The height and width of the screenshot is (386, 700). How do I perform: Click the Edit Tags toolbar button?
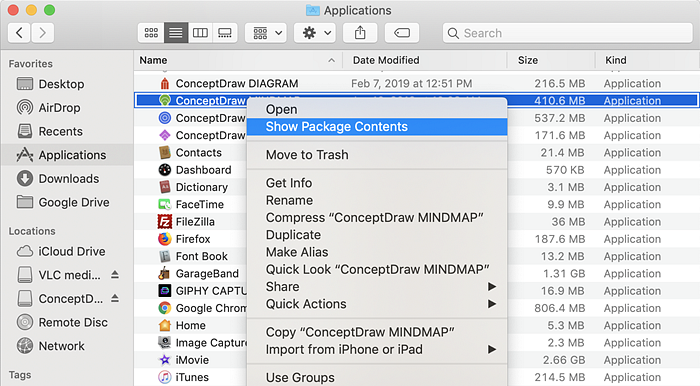pos(402,33)
